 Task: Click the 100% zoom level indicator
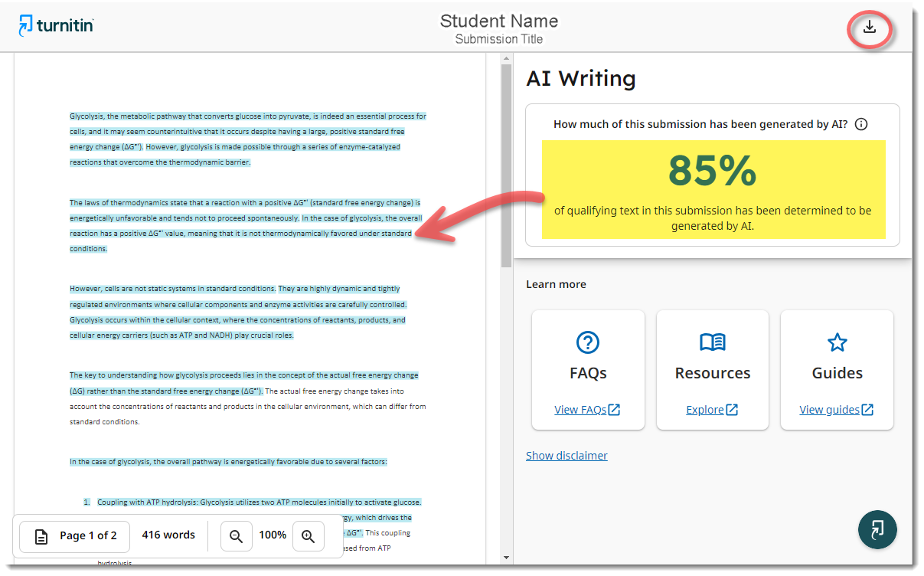(x=273, y=535)
